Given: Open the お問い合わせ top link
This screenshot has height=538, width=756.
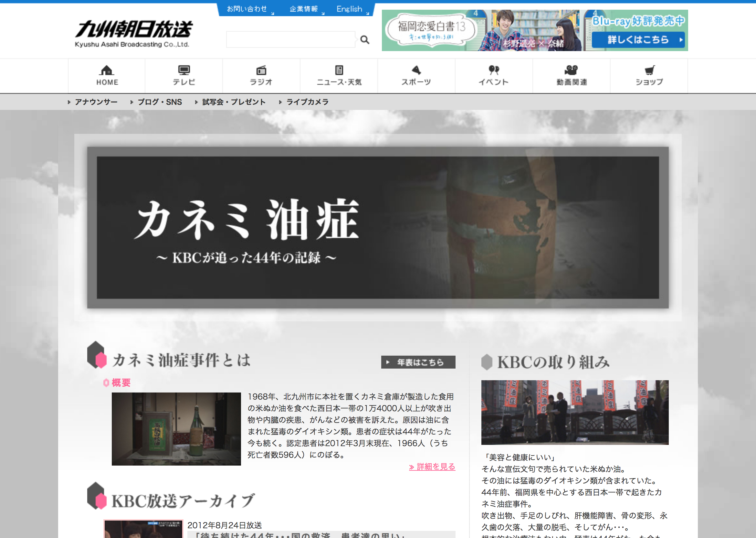Looking at the screenshot, I should (247, 9).
